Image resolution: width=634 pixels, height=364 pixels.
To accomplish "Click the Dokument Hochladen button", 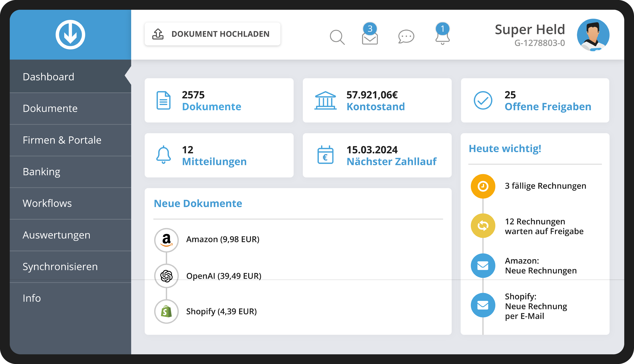I will 212,34.
